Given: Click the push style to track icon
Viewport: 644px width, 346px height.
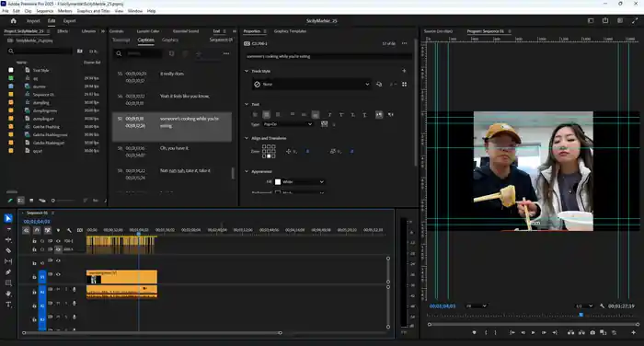Looking at the screenshot, I should pyautogui.click(x=379, y=85).
